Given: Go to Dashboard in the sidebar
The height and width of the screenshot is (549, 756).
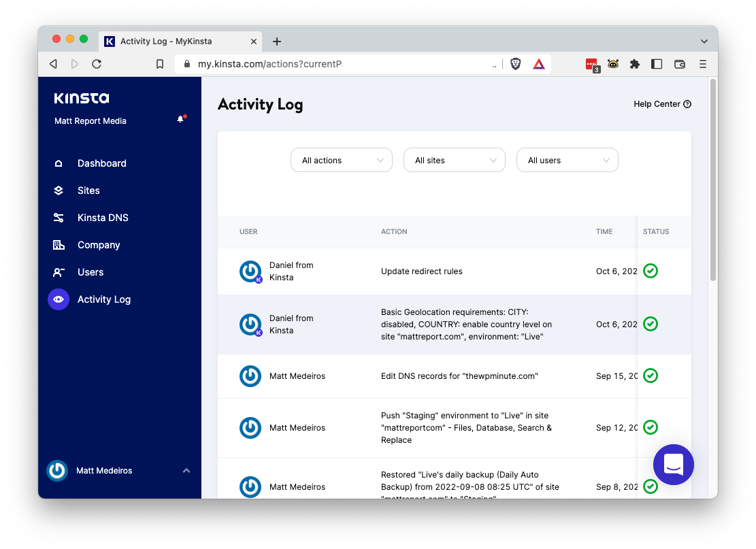Looking at the screenshot, I should tap(102, 163).
